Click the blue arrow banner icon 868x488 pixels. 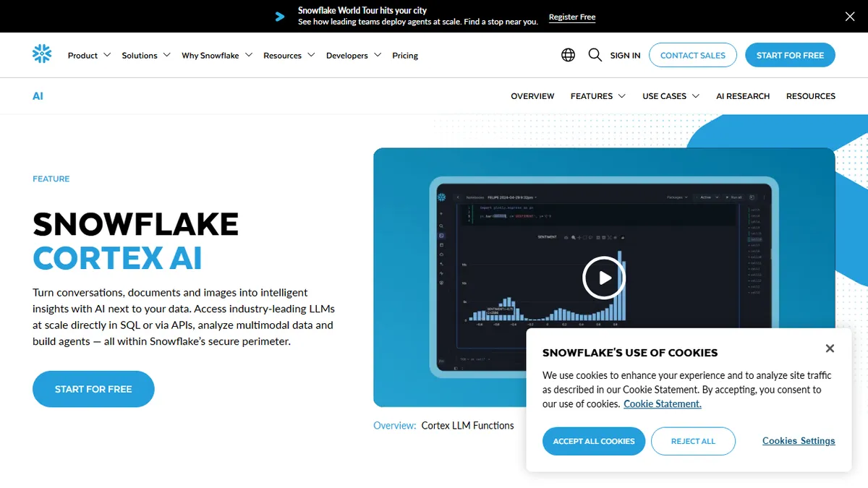pos(280,16)
